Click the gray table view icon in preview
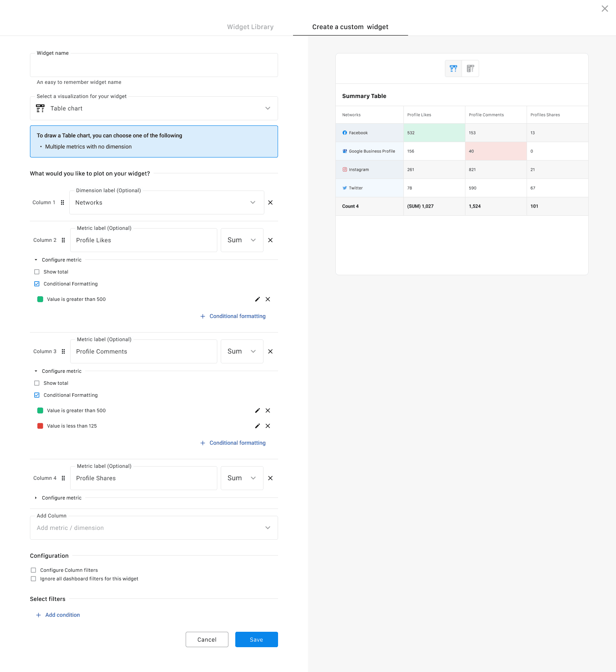The width and height of the screenshot is (616, 672). [470, 68]
